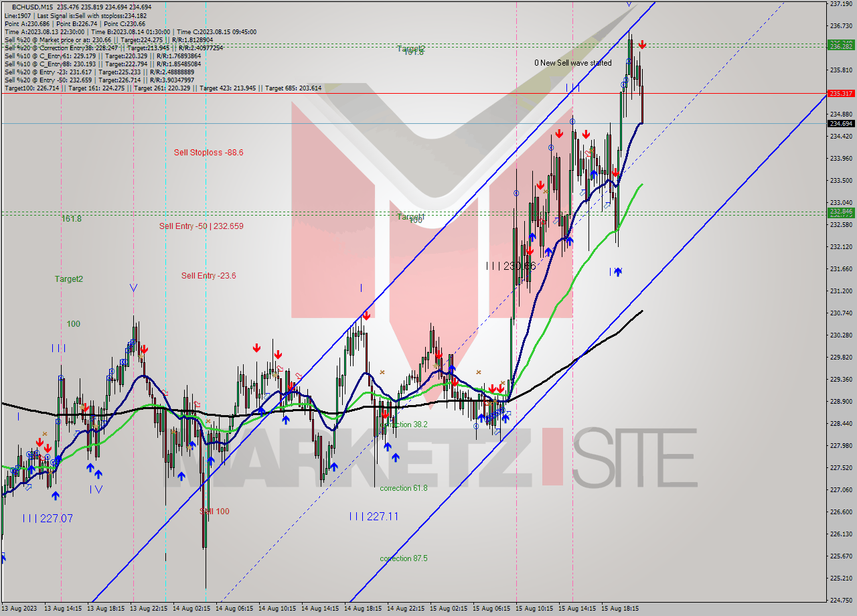Select the 'correction 61.8' label
The width and height of the screenshot is (857, 616).
click(x=404, y=488)
